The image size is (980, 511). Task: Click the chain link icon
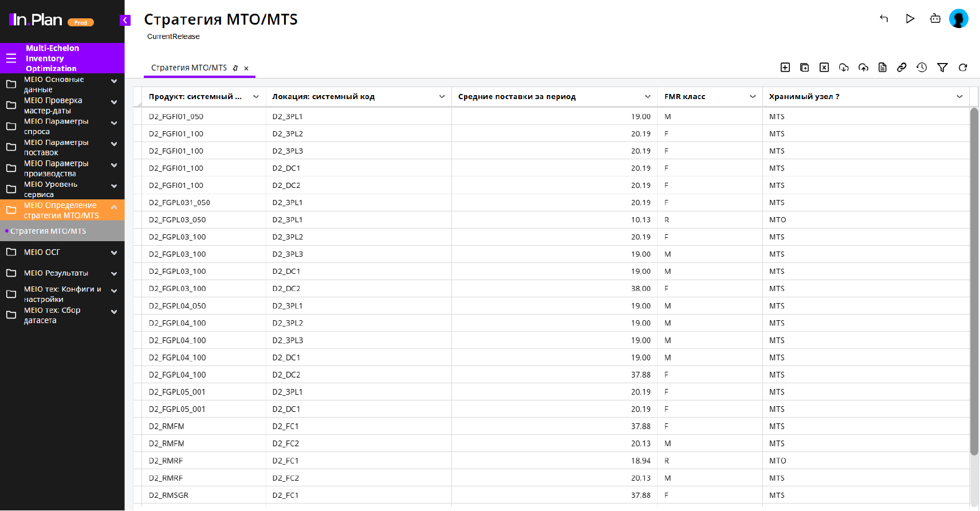pos(902,68)
